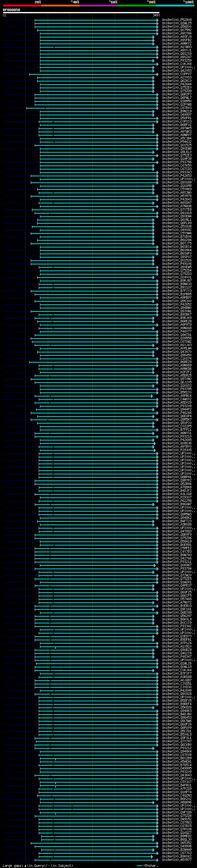Open hit UniRef100_Q075M2
The height and width of the screenshot is (868, 197).
click(x=177, y=30)
